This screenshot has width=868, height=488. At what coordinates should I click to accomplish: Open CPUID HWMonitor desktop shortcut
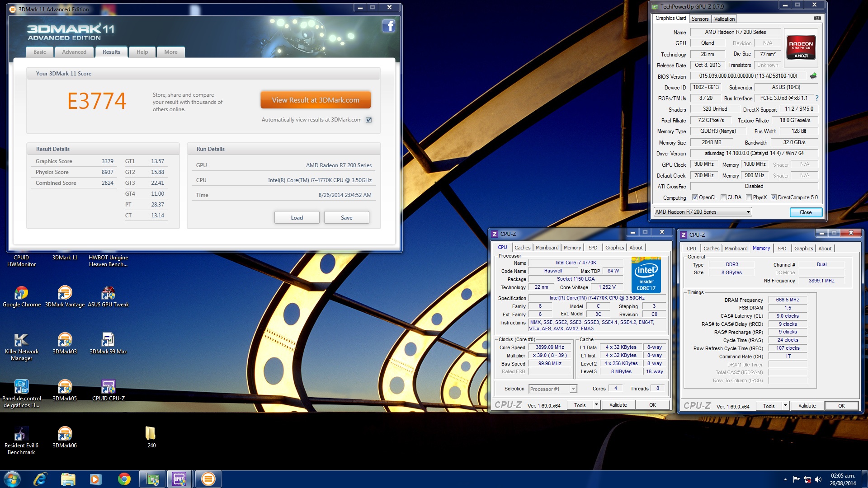pyautogui.click(x=21, y=261)
